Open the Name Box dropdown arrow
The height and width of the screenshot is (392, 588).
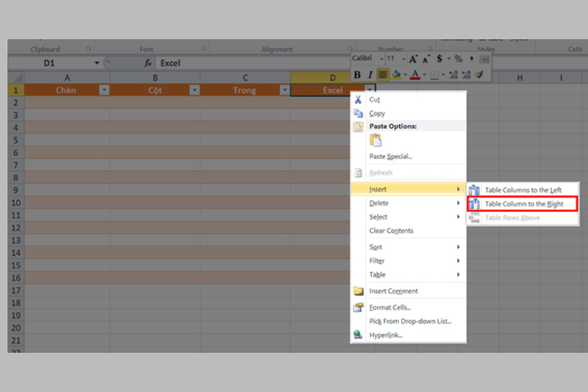(x=96, y=63)
